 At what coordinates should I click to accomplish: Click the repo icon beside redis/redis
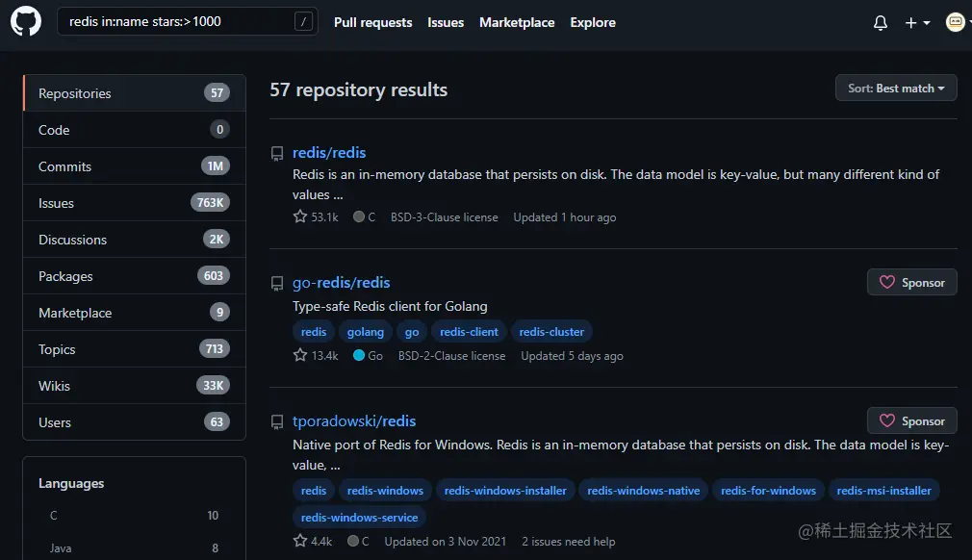[277, 154]
